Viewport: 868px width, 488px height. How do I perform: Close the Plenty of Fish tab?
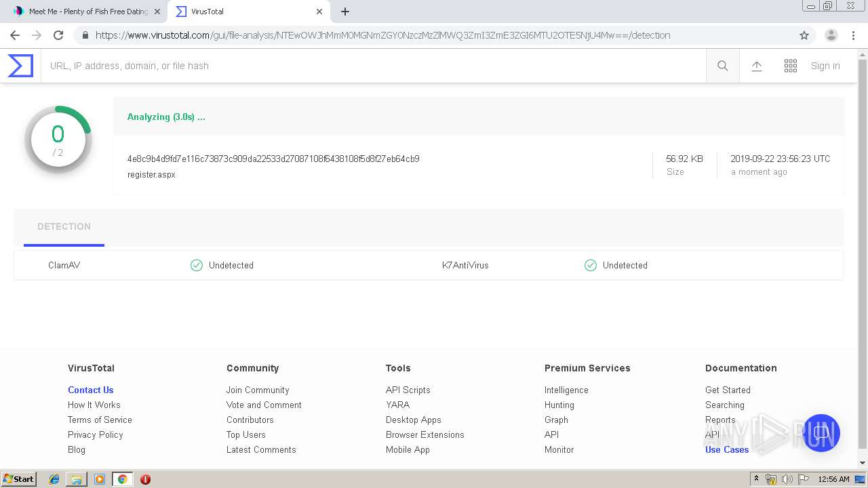(x=157, y=12)
